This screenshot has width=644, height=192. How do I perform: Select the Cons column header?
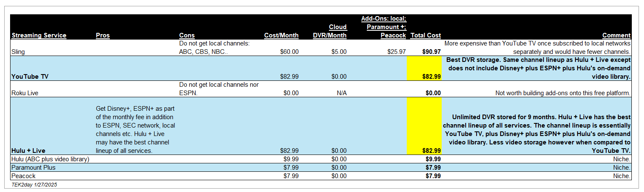pyautogui.click(x=187, y=35)
